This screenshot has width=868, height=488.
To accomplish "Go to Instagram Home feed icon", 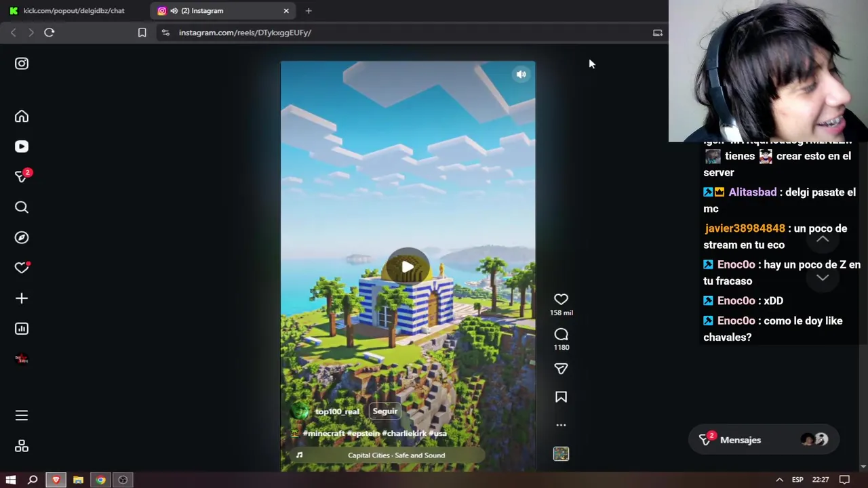I will (x=22, y=117).
